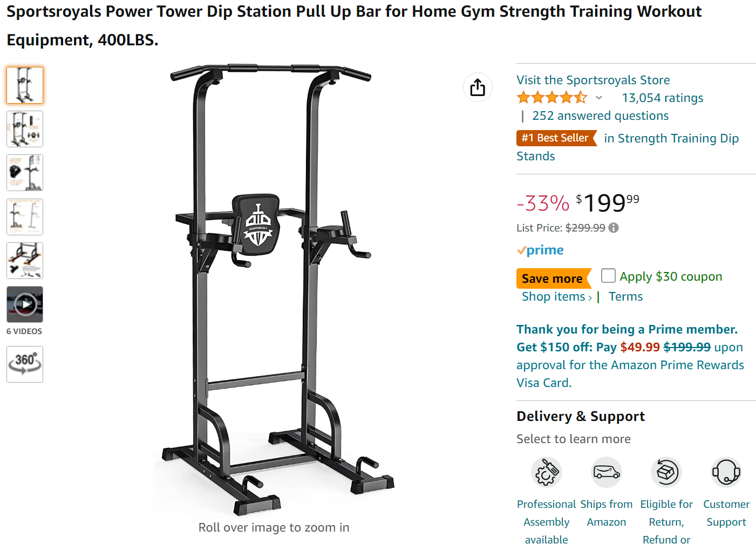Viewport: 756px width, 544px height.
Task: Open the 13,054 ratings link
Action: pyautogui.click(x=663, y=98)
